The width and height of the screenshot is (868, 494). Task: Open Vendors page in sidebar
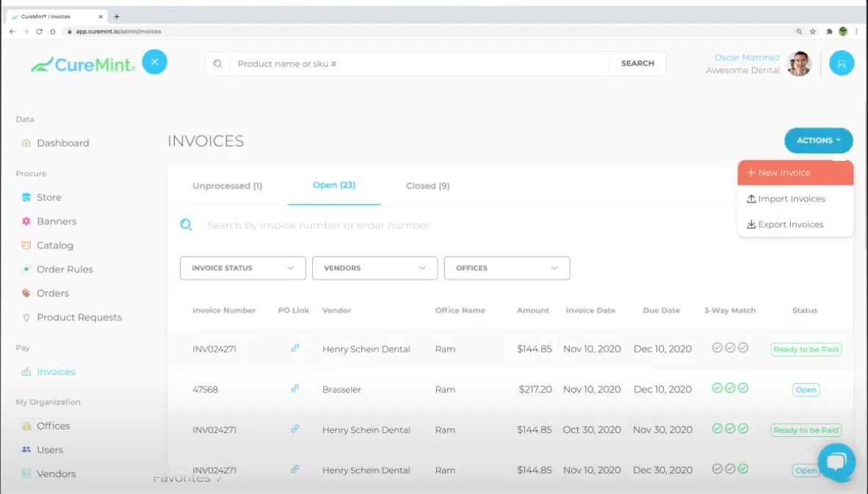click(56, 473)
